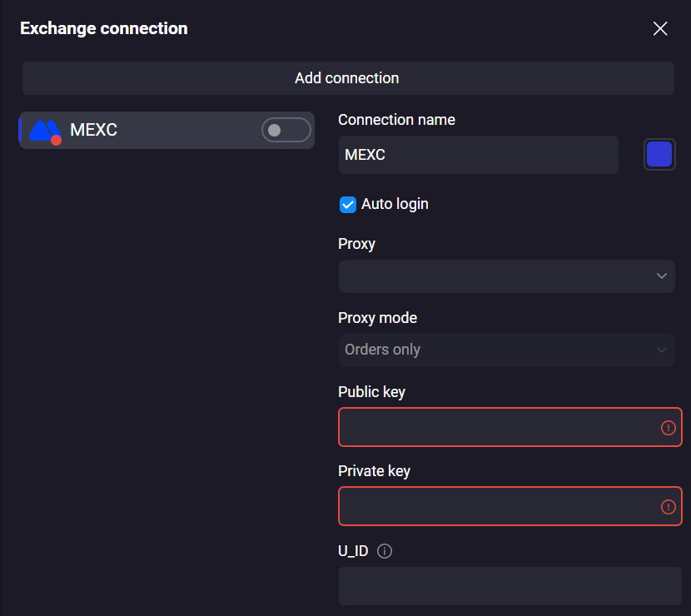Close the Exchange connection dialog
Image resolution: width=691 pixels, height=616 pixels.
pos(660,28)
